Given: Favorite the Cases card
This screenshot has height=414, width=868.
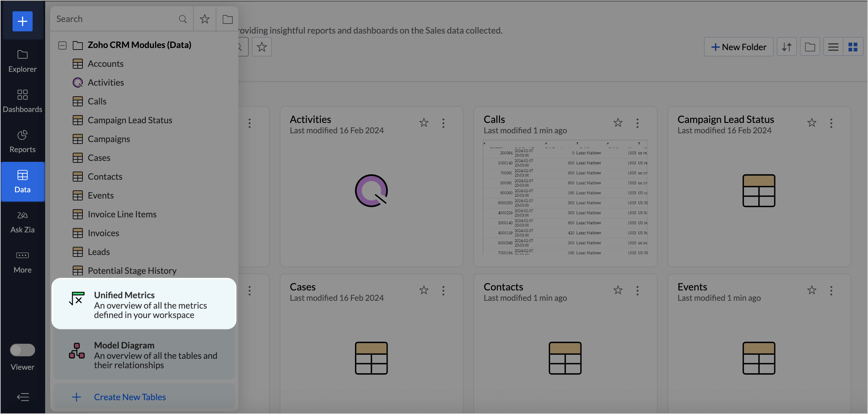Looking at the screenshot, I should [x=424, y=290].
